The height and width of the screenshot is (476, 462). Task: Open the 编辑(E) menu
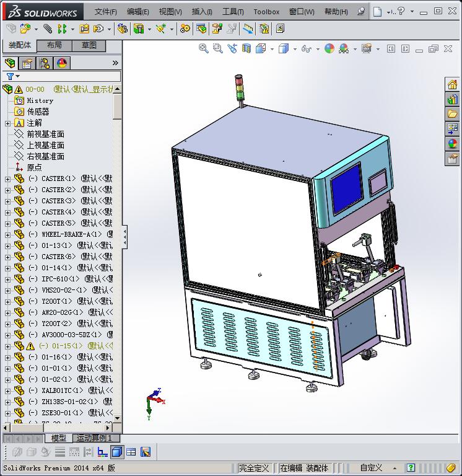[x=138, y=12]
